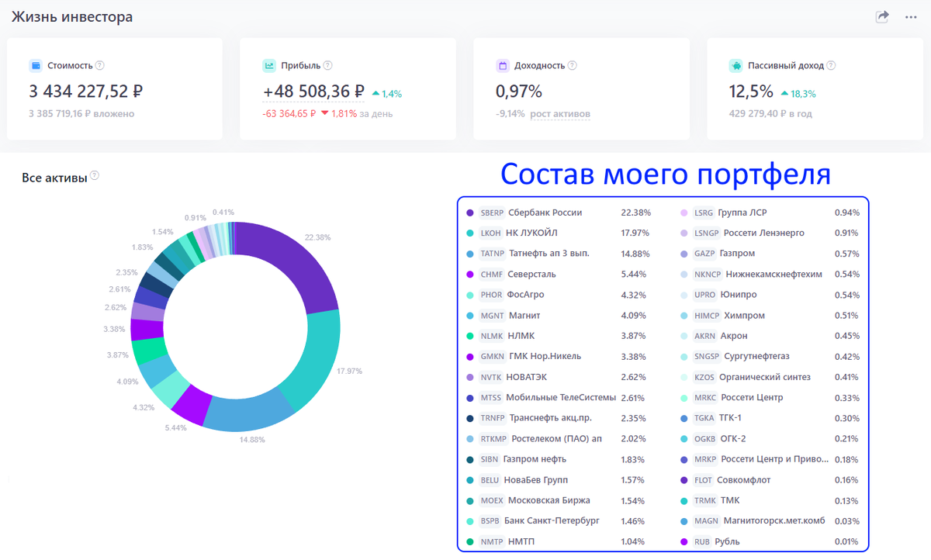Click the piggy bank icon in Пассивный доход card
This screenshot has height=560, width=931.
point(735,66)
